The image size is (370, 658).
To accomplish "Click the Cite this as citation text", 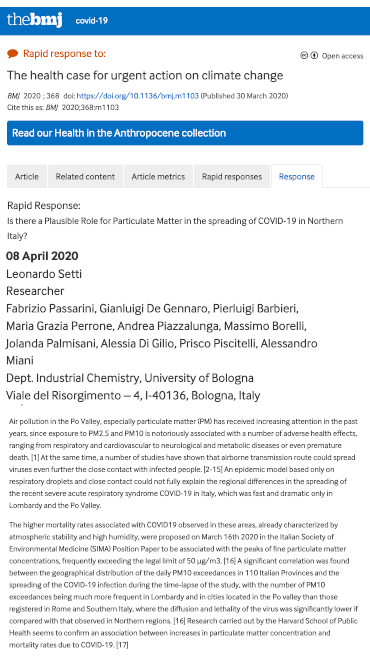I will click(63, 107).
